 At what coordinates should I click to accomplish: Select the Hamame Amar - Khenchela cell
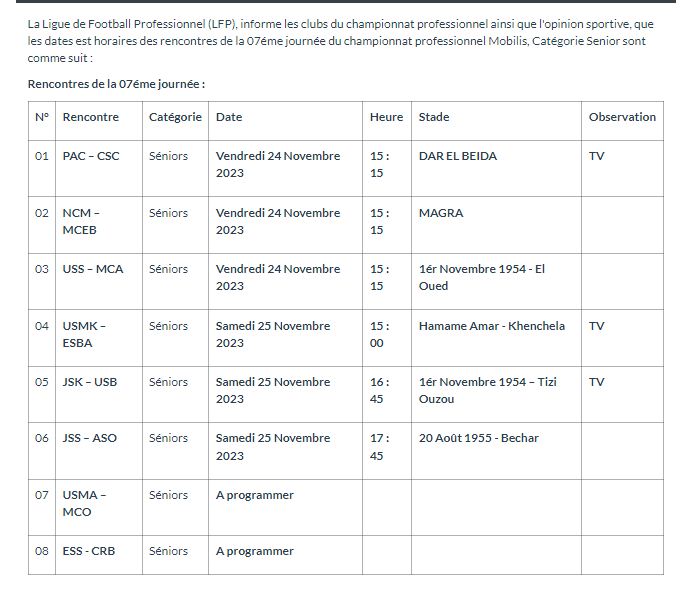pos(491,326)
